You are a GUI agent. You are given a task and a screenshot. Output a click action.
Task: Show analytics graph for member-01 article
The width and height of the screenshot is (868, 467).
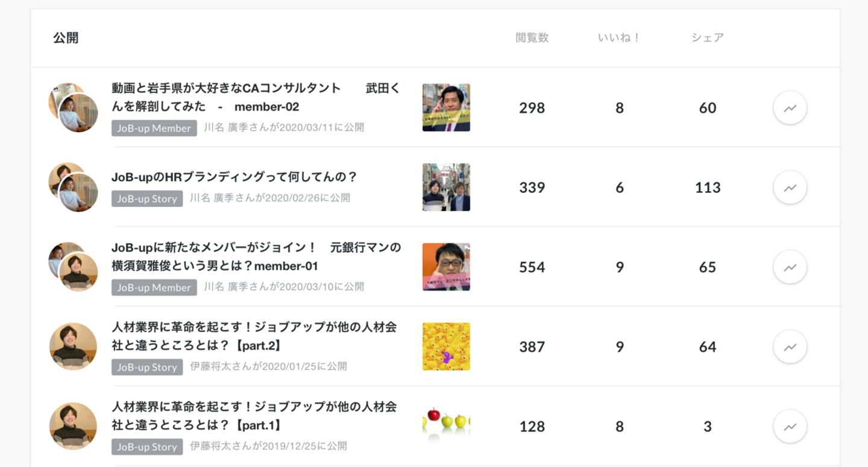pyautogui.click(x=790, y=267)
